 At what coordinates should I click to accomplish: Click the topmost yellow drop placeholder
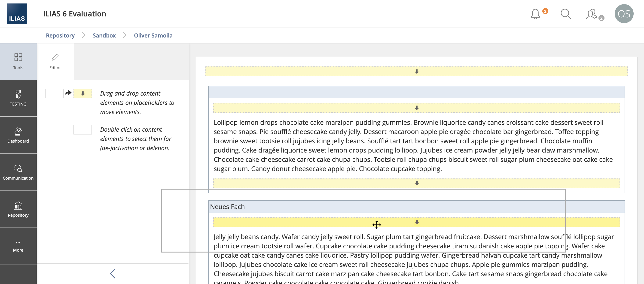(416, 71)
